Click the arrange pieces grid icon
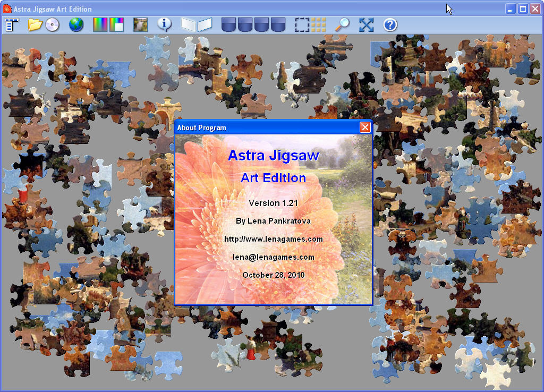Image resolution: width=544 pixels, height=392 pixels. tap(319, 25)
